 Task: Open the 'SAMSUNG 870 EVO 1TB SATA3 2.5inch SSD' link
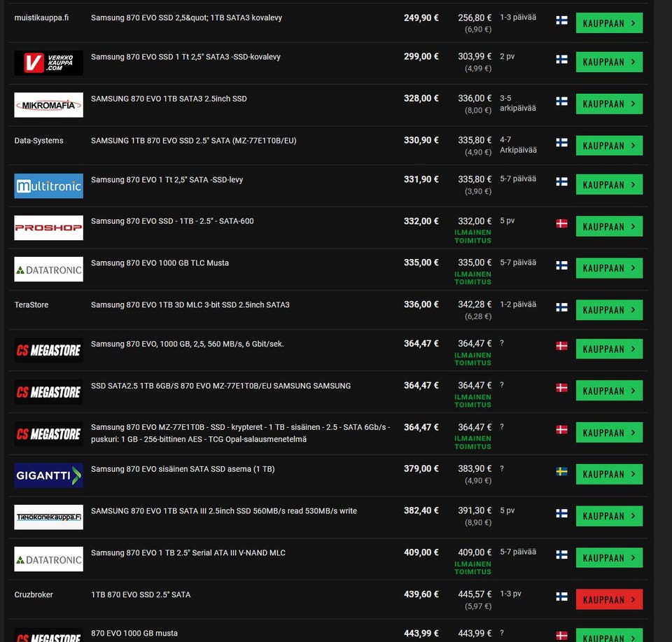pyautogui.click(x=169, y=99)
